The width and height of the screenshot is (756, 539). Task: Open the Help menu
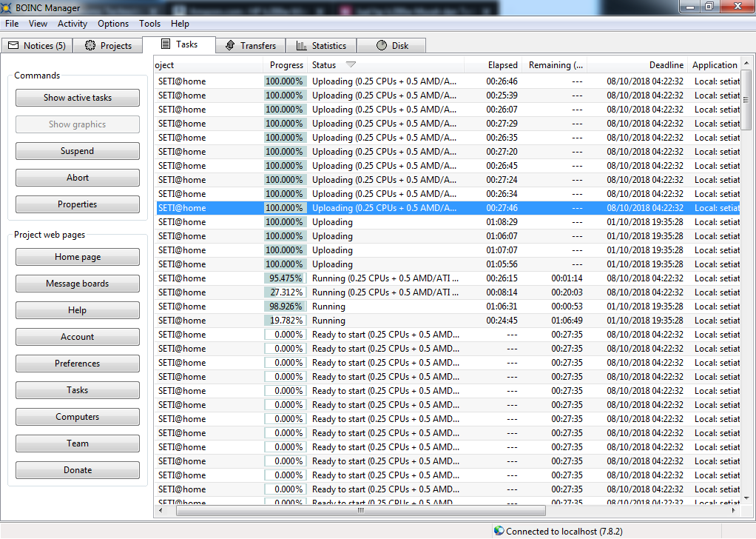[180, 23]
